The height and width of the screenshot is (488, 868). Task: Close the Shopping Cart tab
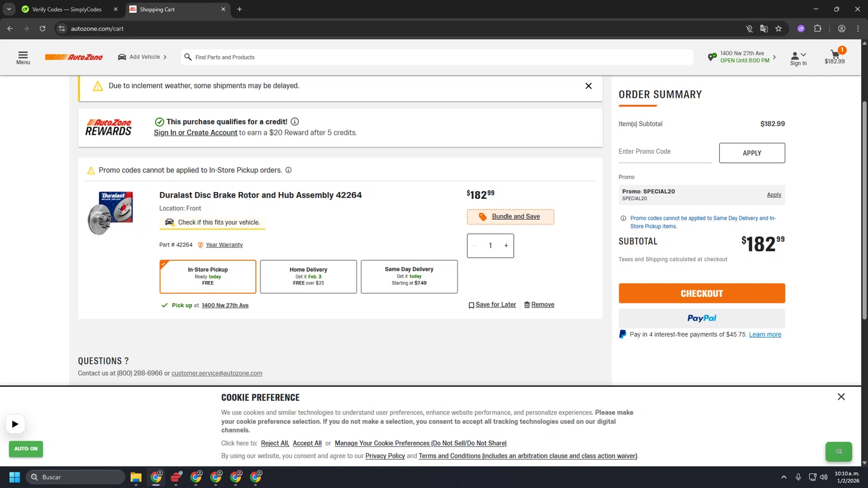223,9
